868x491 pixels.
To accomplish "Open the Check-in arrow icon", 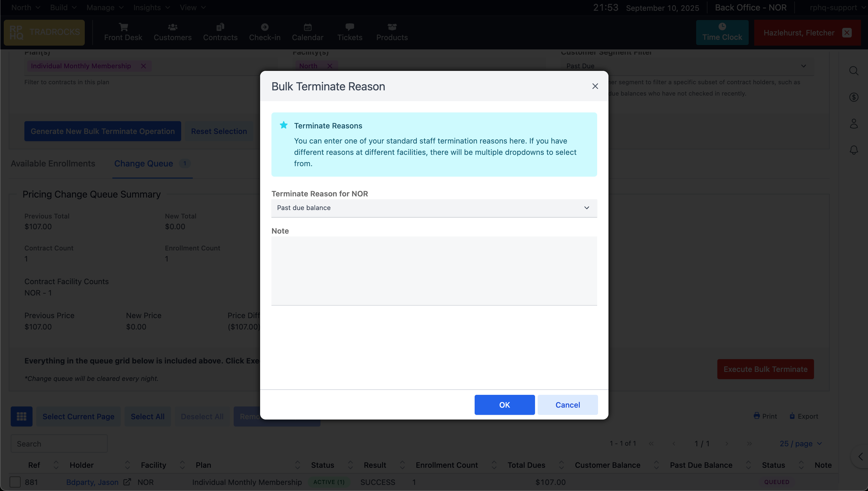I will 264,27.
